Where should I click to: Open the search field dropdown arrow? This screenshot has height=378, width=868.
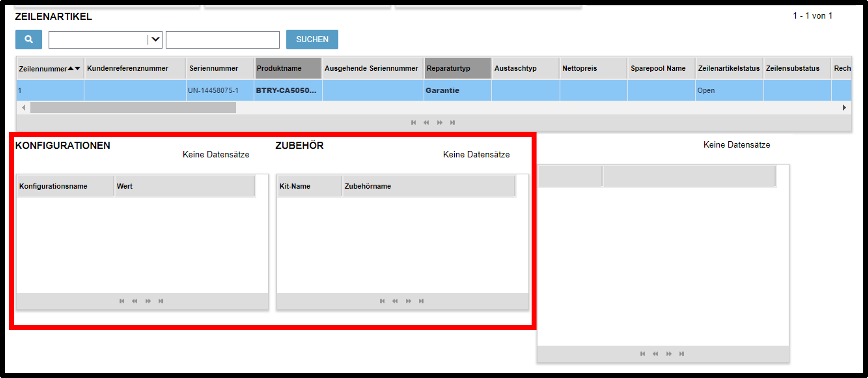point(155,39)
